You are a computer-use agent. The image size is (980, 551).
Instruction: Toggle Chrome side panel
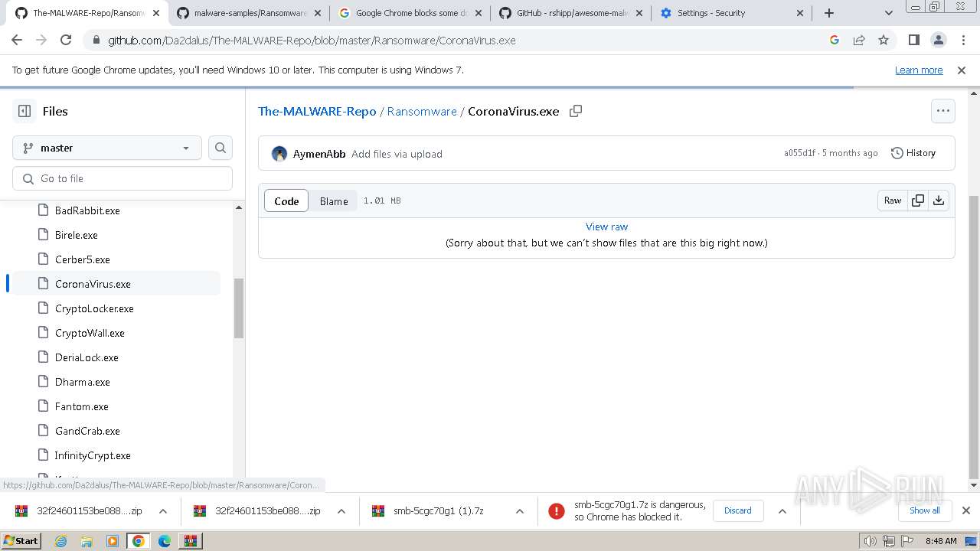[x=913, y=40]
